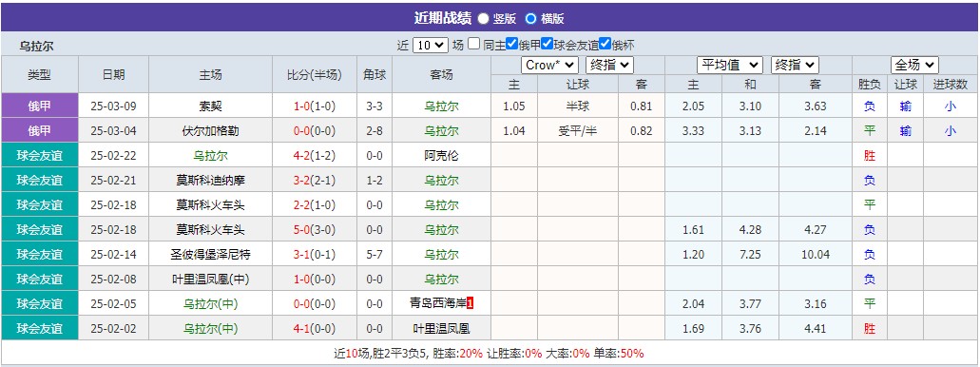Click the 5-7 corner count cell

click(375, 255)
